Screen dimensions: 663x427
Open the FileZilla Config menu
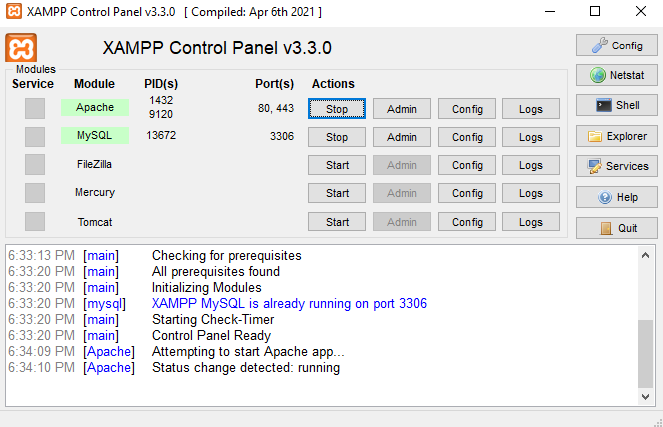pyautogui.click(x=467, y=165)
